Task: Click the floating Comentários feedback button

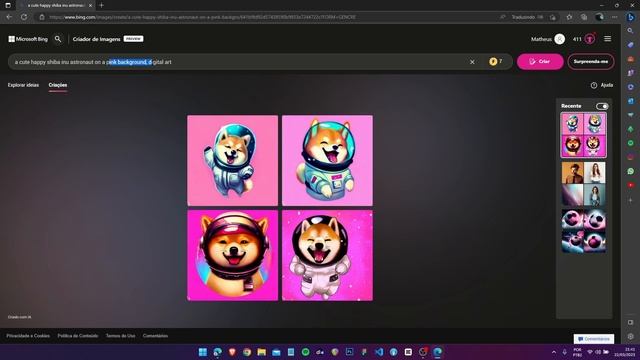Action: 593,339
